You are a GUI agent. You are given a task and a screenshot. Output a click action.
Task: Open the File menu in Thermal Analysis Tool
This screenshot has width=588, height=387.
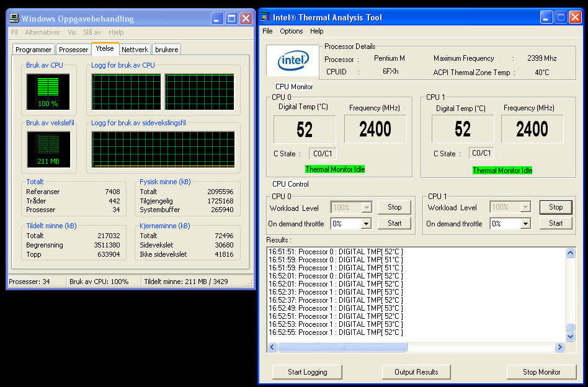click(267, 31)
